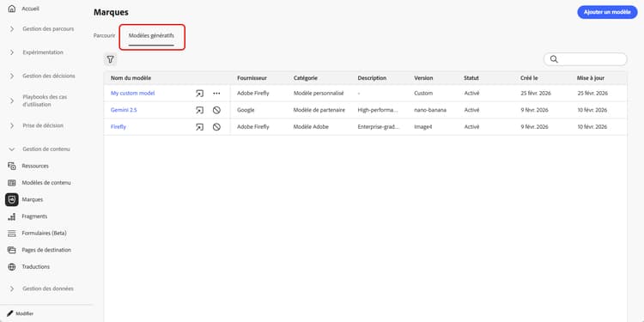The image size is (644, 322).
Task: Click the Fournisseur column header
Action: tap(252, 78)
